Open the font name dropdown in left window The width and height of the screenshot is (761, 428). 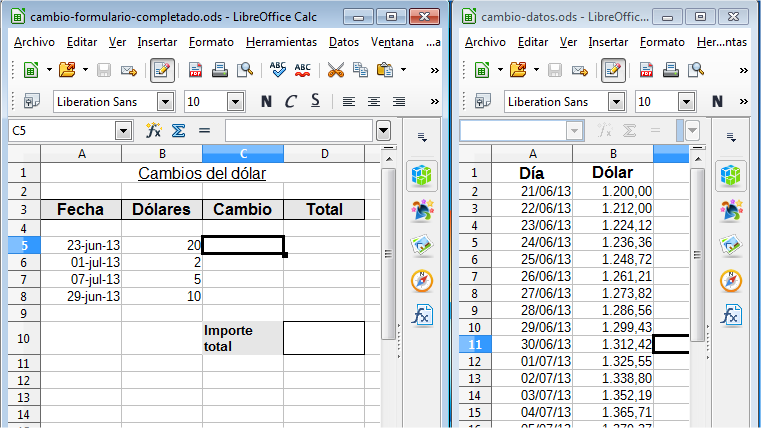(x=165, y=102)
